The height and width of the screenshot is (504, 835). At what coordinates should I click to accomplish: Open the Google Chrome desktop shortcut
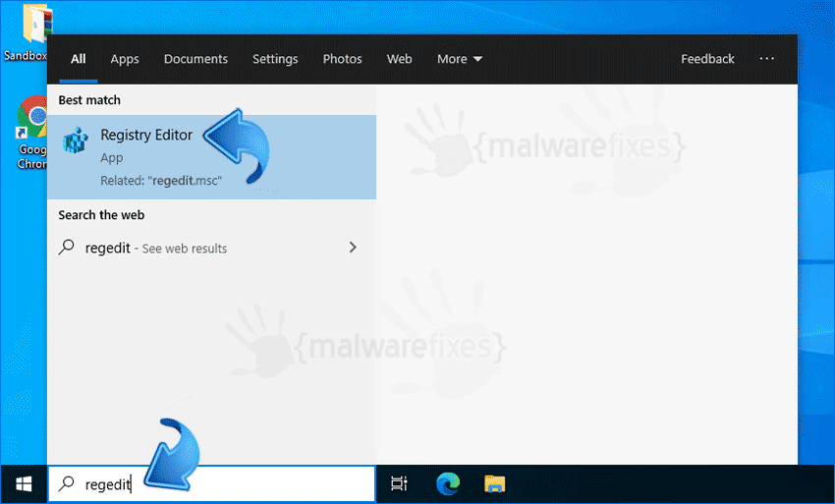(x=32, y=134)
